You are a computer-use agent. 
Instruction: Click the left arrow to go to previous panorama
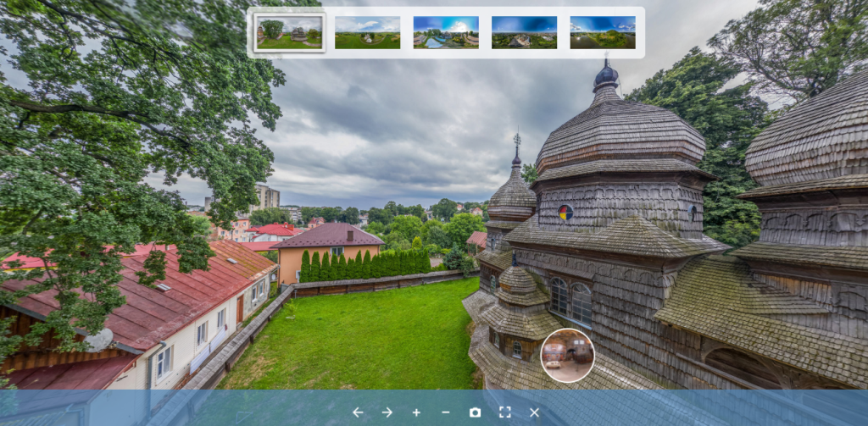point(358,412)
